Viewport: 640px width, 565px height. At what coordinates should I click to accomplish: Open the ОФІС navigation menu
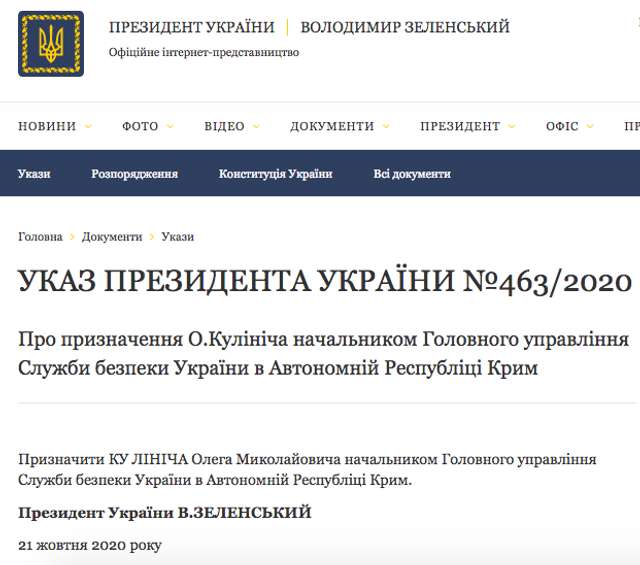[562, 127]
